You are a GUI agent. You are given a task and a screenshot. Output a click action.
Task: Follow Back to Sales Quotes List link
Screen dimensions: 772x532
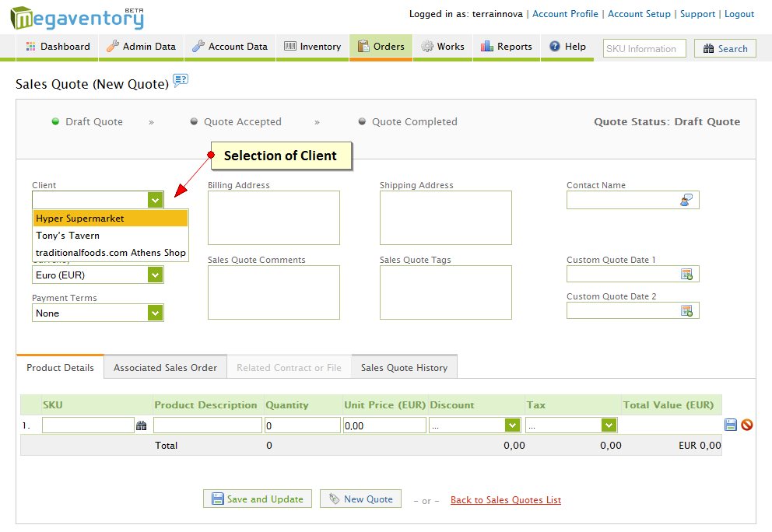coord(505,500)
